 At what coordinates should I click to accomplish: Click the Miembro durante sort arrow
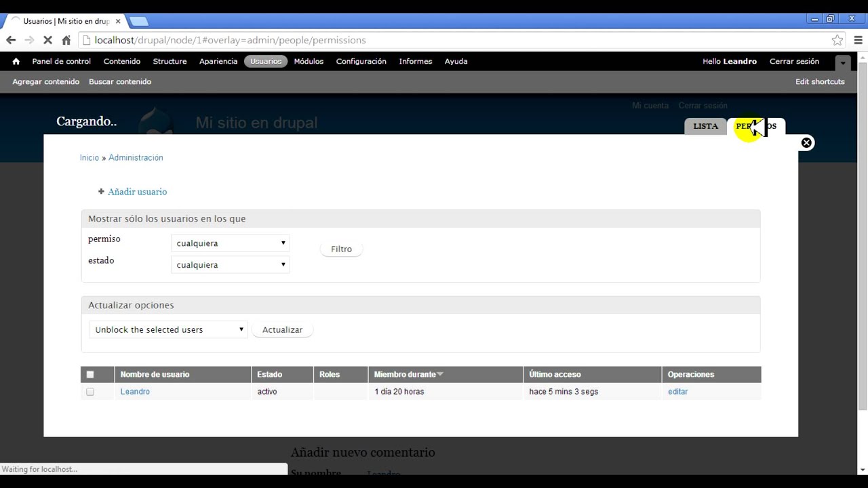coord(440,374)
